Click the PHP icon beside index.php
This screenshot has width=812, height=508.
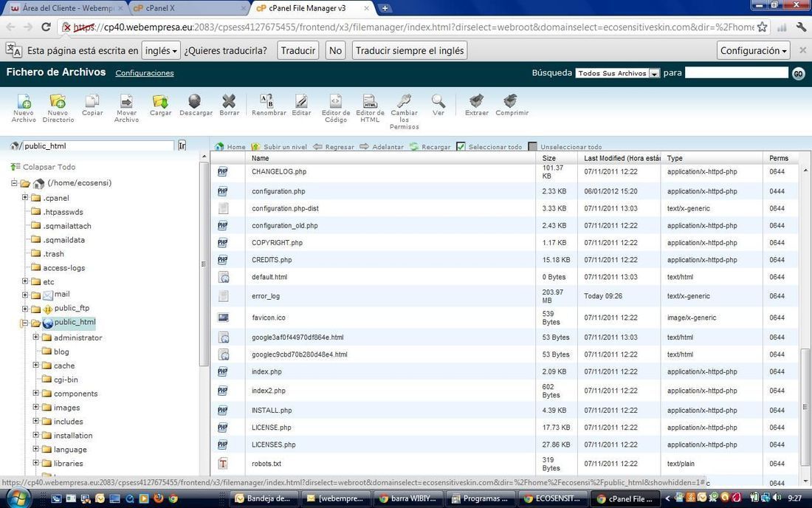click(223, 371)
